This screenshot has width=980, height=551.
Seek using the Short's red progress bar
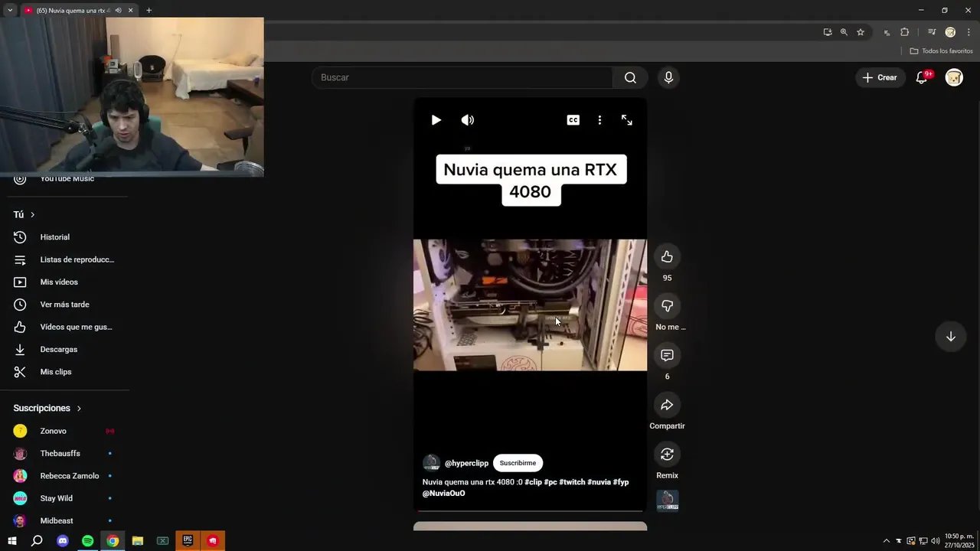(530, 510)
